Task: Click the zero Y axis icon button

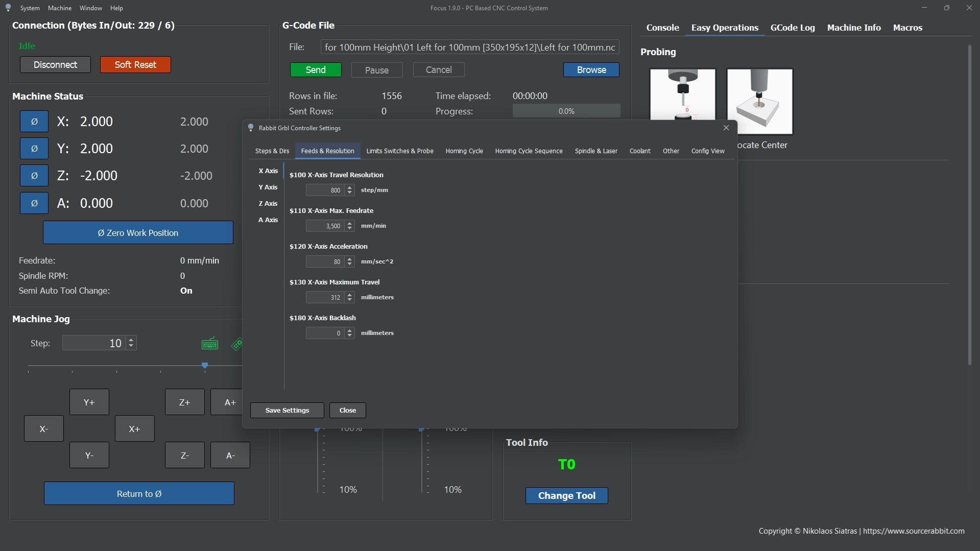Action: (x=34, y=149)
